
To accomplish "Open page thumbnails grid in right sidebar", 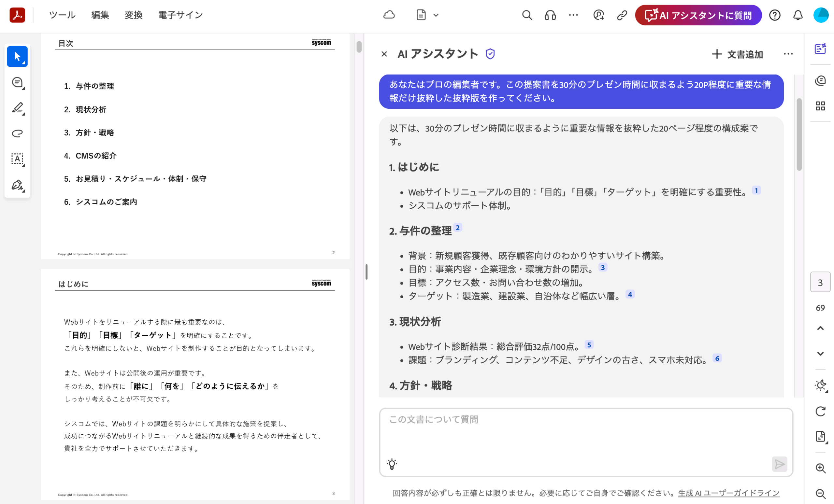I will 821,106.
